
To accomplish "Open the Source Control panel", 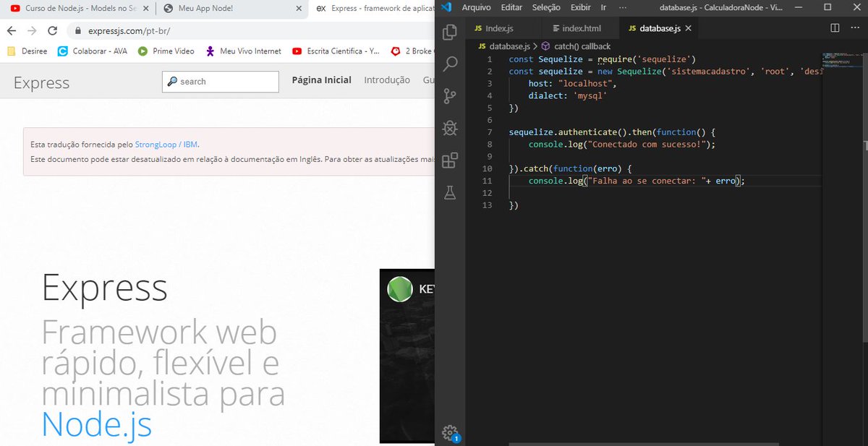I will click(x=449, y=95).
